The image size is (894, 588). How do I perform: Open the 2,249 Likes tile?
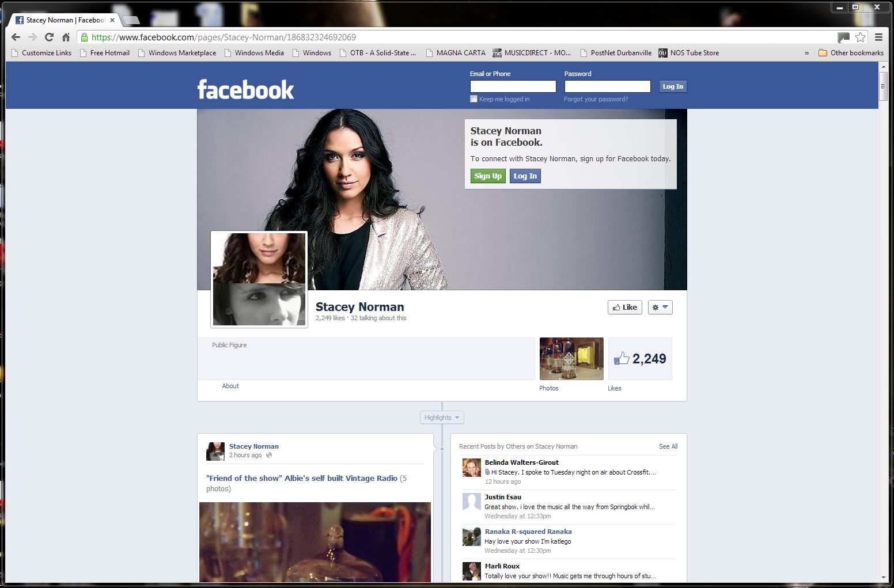(x=640, y=359)
